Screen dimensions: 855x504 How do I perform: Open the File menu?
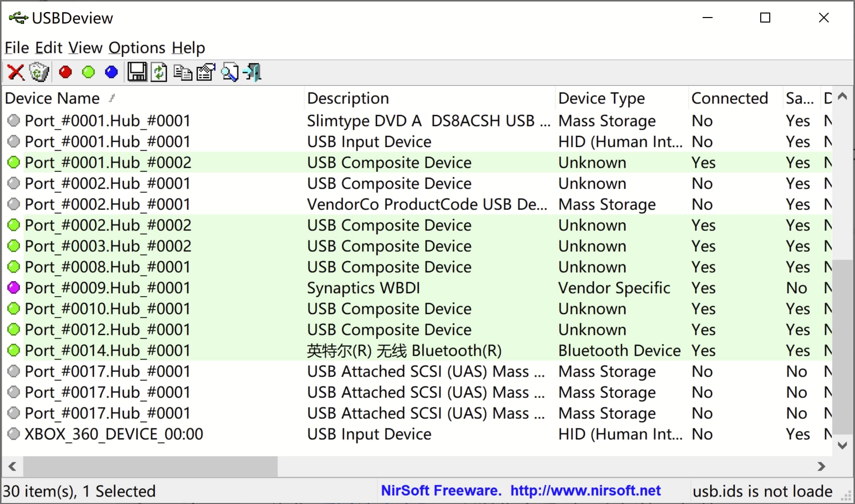pyautogui.click(x=17, y=48)
